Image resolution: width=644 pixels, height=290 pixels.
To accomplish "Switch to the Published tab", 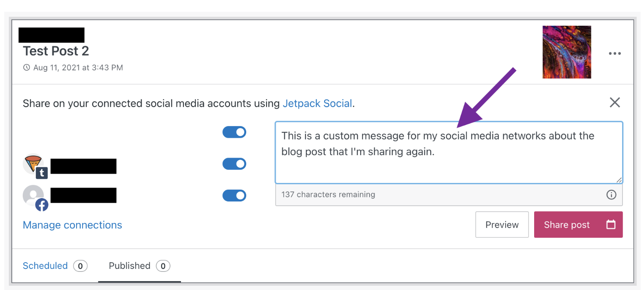I will point(139,266).
